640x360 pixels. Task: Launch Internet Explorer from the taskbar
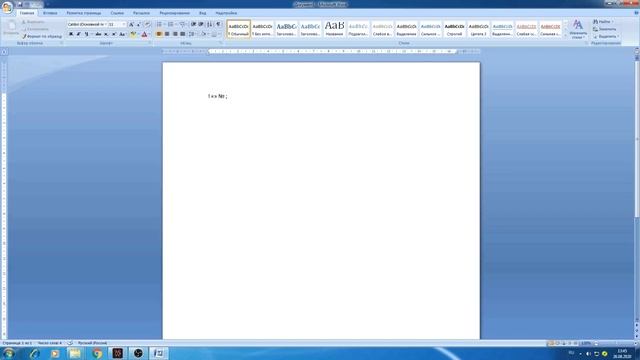34,353
